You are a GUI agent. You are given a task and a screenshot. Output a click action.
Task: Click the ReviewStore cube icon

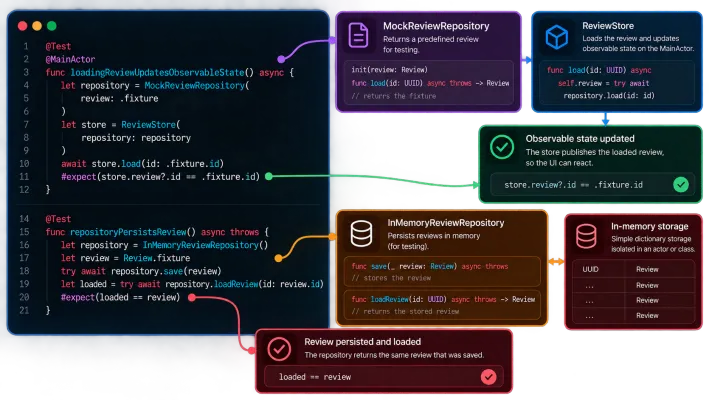pos(557,37)
